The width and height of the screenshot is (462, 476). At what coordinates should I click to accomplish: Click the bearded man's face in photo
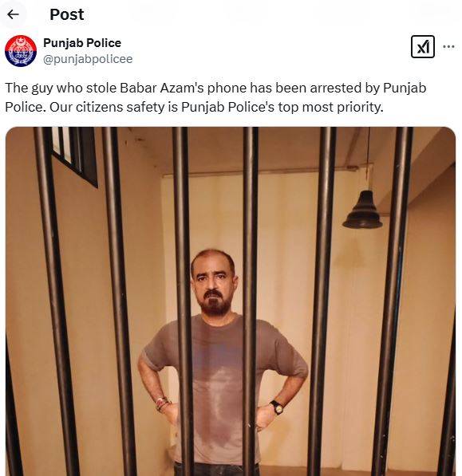(214, 282)
